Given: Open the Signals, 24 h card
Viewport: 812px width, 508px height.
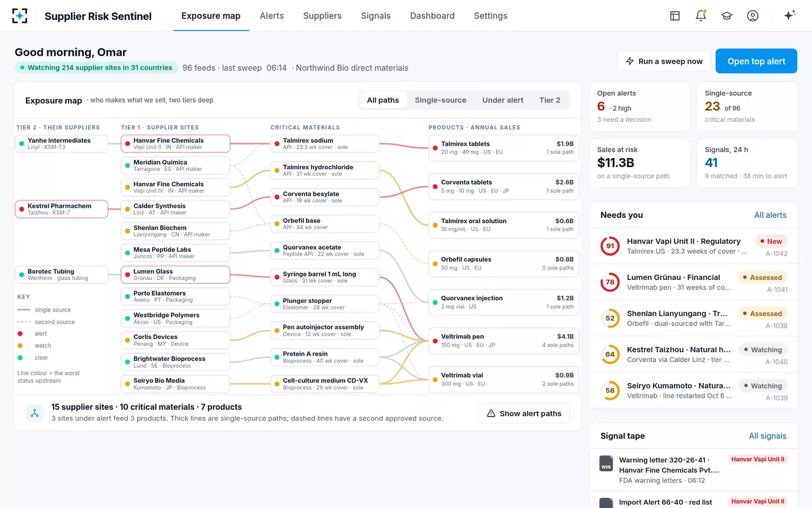Looking at the screenshot, I should (x=747, y=163).
